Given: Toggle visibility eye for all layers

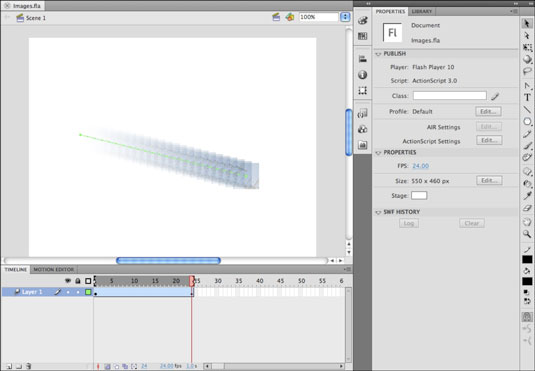Looking at the screenshot, I should click(x=68, y=281).
